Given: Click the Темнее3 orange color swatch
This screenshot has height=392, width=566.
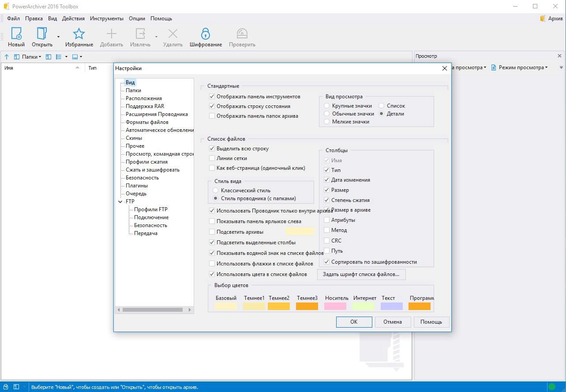Looking at the screenshot, I should click(x=307, y=306).
